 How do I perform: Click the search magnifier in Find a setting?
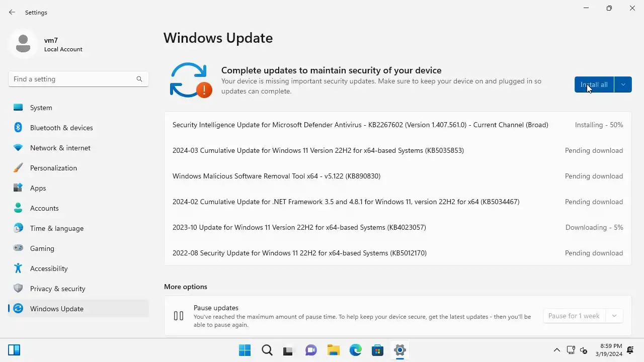click(139, 79)
